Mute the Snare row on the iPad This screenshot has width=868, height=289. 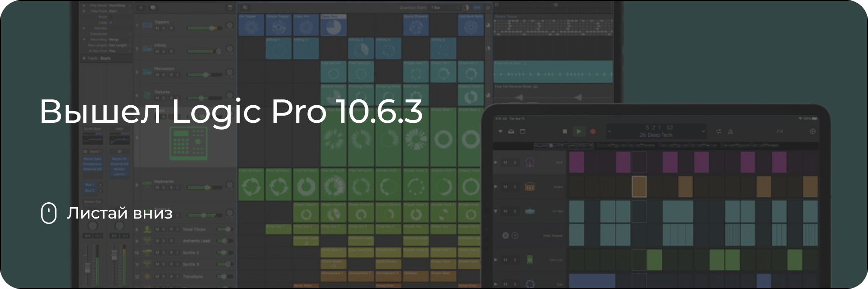tap(505, 186)
